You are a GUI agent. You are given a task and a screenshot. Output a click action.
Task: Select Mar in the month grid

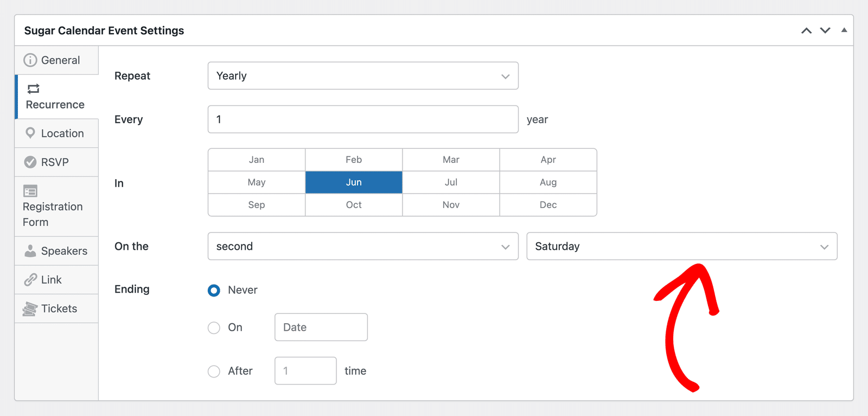[x=451, y=160]
